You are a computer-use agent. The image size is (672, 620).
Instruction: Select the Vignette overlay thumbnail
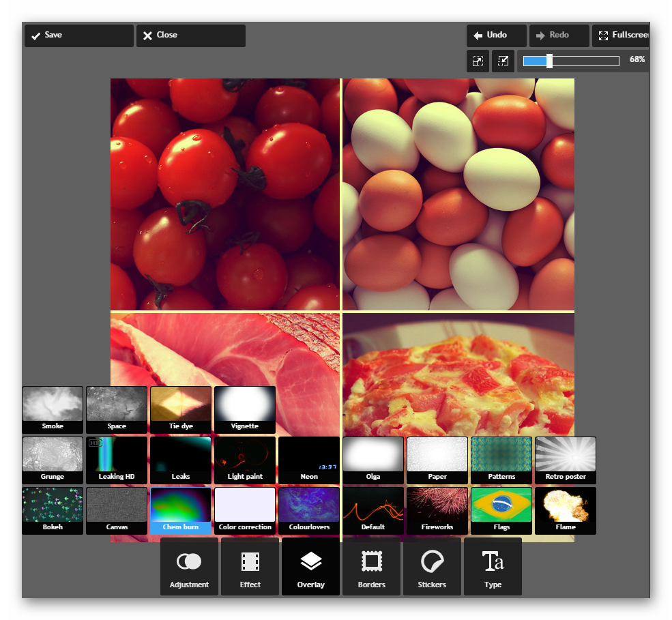coord(245,410)
